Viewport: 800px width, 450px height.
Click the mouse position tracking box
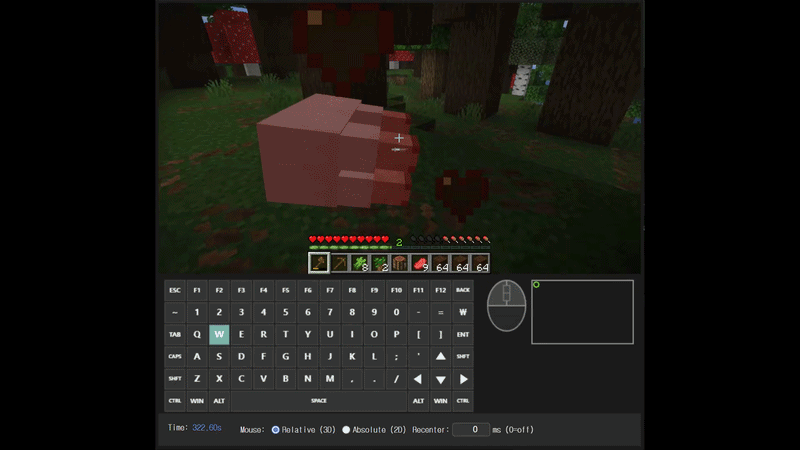point(582,312)
